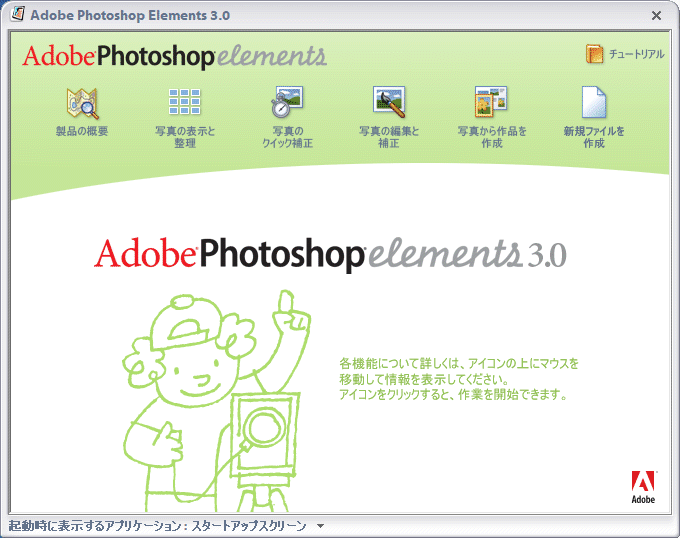Click the photo grid organize icon
The height and width of the screenshot is (538, 680).
coord(184,101)
